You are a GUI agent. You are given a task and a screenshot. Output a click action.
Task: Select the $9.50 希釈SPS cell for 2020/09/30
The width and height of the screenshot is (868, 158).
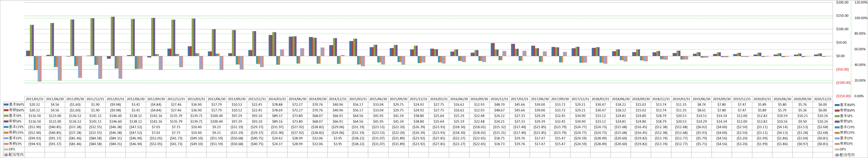click(803, 121)
